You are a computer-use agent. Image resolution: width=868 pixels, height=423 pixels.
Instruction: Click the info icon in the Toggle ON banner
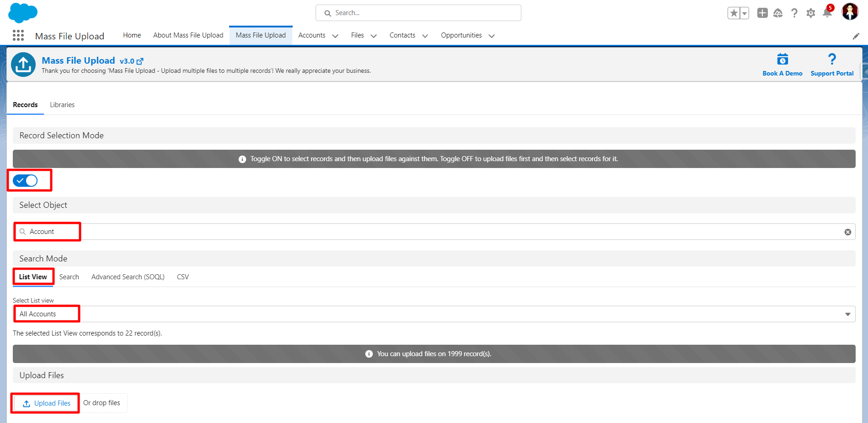(242, 159)
